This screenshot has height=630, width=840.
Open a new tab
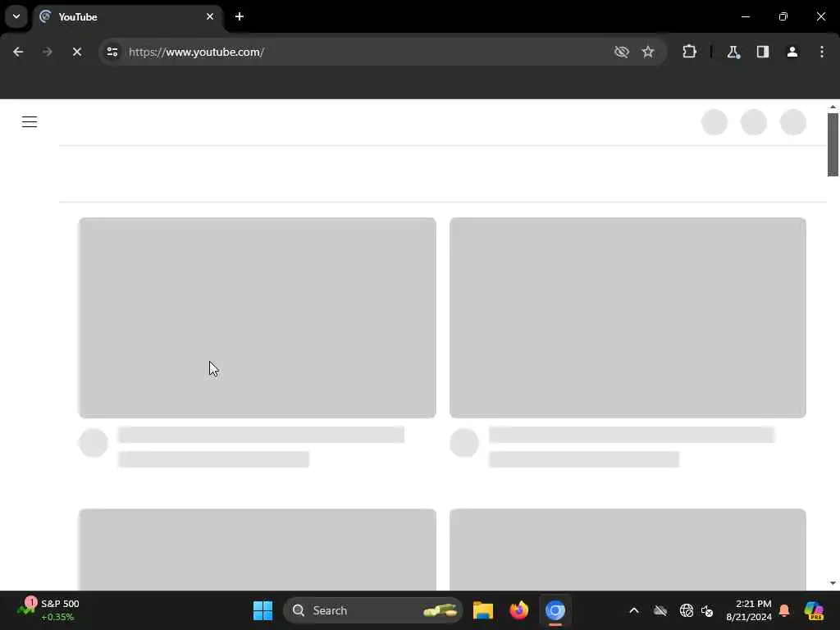240,16
